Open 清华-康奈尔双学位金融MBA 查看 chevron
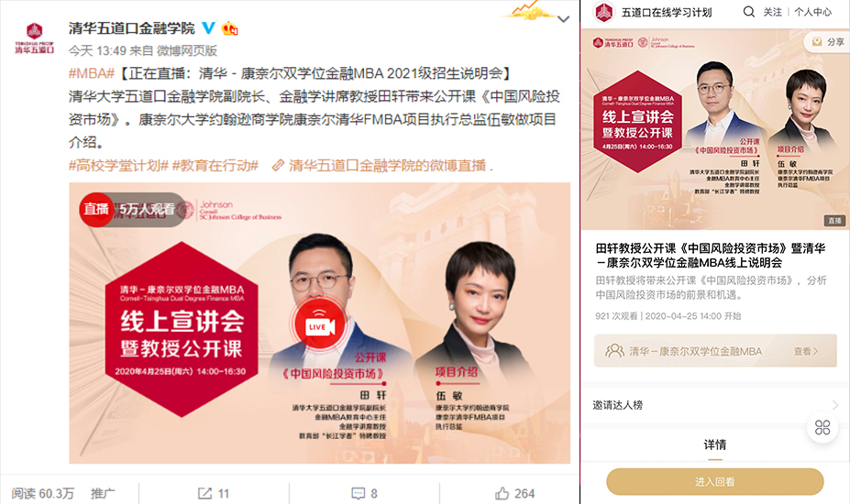 tap(806, 351)
